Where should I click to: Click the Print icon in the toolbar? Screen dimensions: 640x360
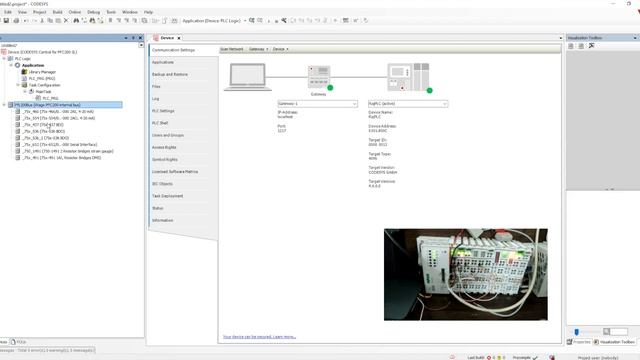pyautogui.click(x=16, y=20)
